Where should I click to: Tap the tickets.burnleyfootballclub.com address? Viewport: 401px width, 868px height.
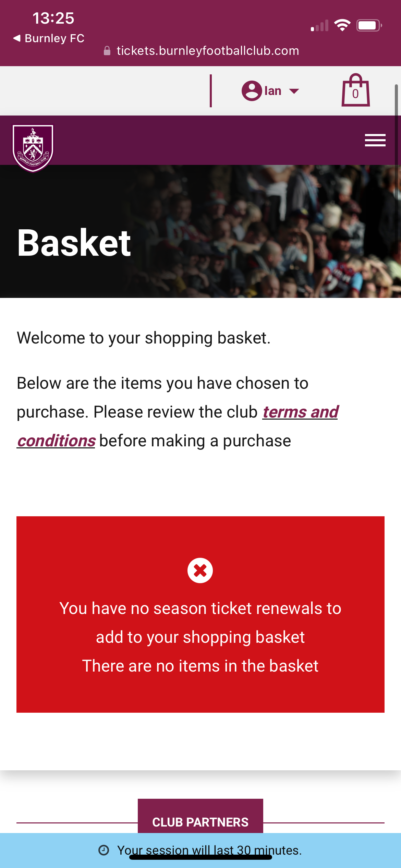click(x=208, y=51)
